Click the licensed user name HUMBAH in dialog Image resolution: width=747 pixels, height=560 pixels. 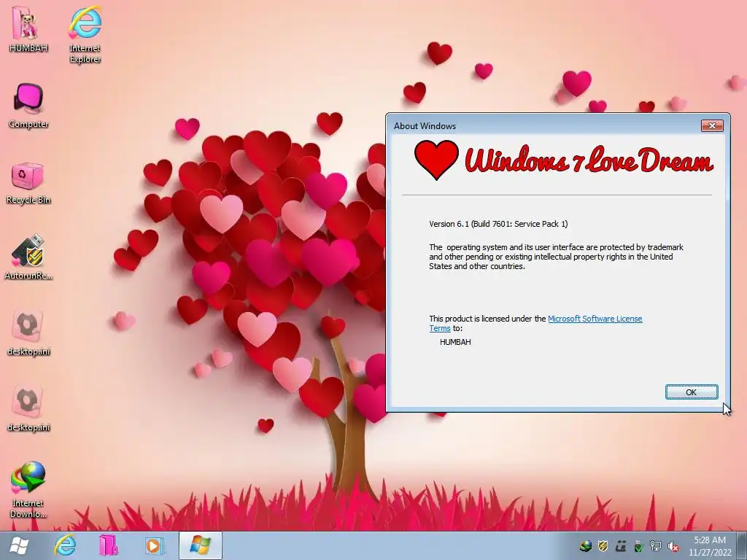click(x=455, y=342)
